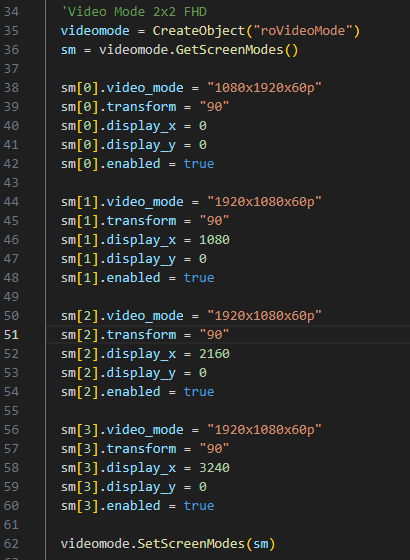The height and width of the screenshot is (560, 410).
Task: Click line number 51 in the gutter
Action: 11,335
